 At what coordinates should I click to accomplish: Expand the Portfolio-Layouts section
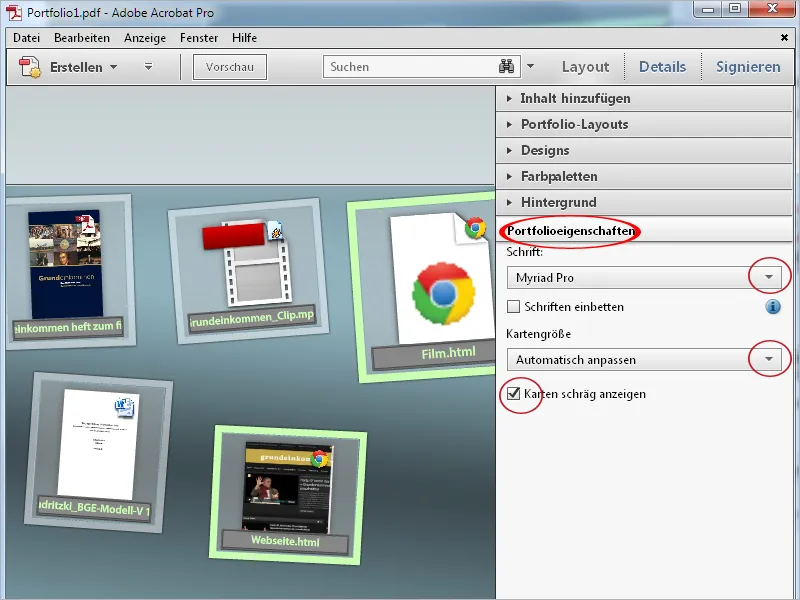tap(644, 124)
